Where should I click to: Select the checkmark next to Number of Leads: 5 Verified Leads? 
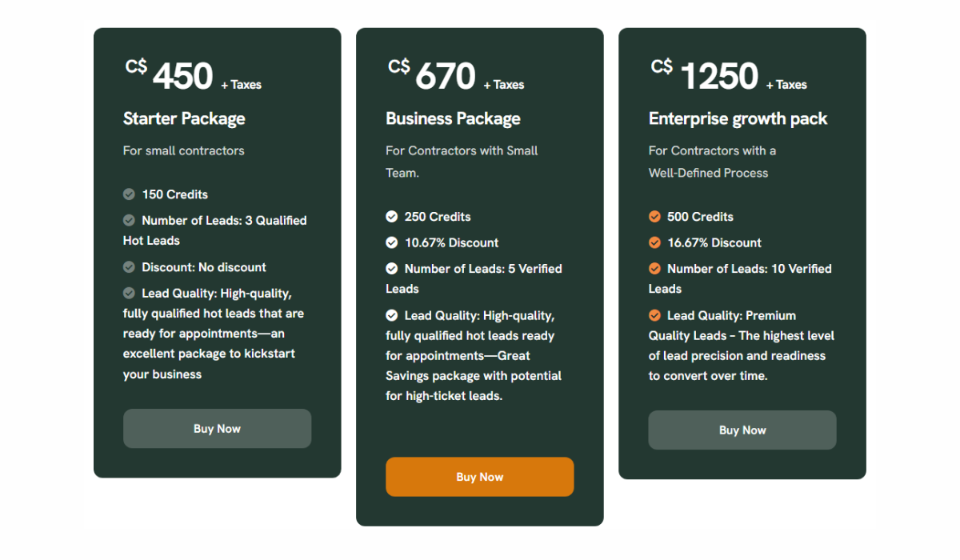coord(392,269)
